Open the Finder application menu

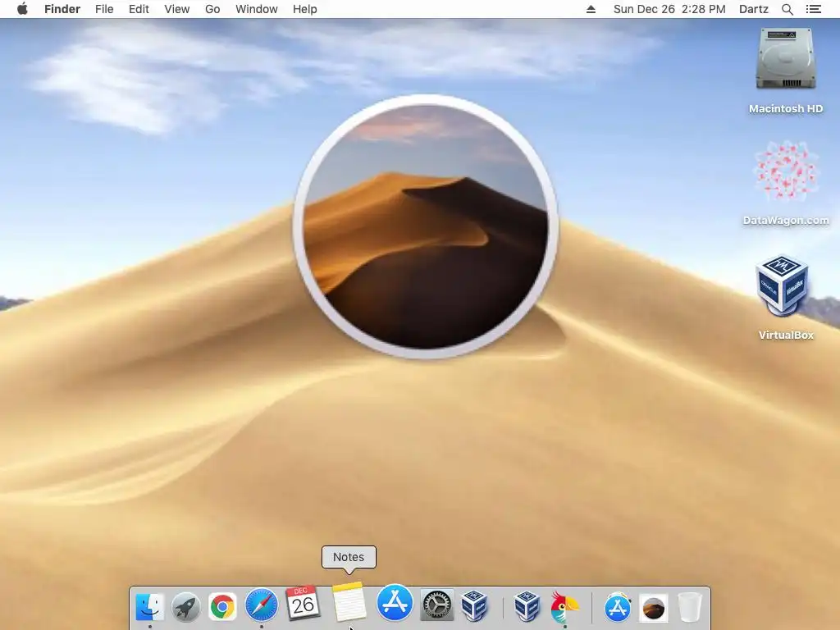pos(62,9)
